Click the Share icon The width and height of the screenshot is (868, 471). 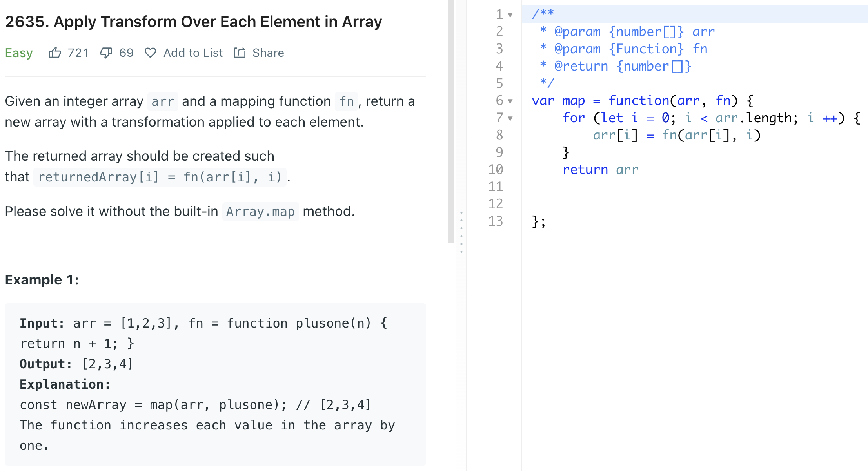pos(240,53)
